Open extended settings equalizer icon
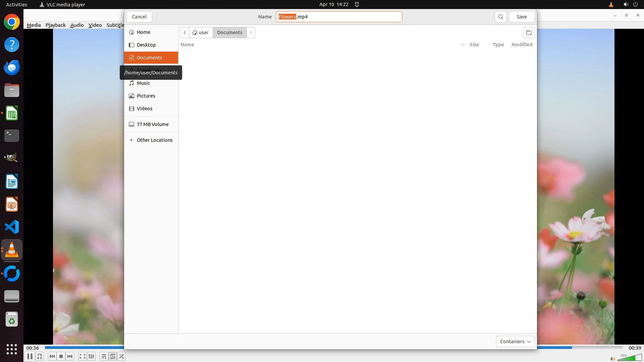This screenshot has width=644, height=362. click(x=91, y=356)
